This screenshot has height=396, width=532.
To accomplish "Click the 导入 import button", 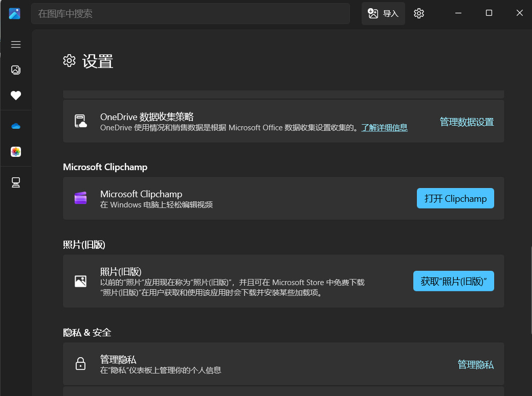I will [383, 14].
